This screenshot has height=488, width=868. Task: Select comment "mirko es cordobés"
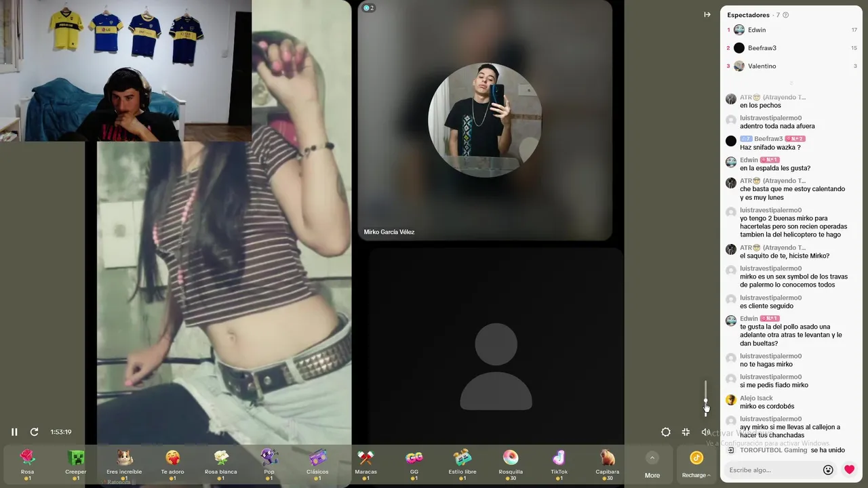pos(767,406)
